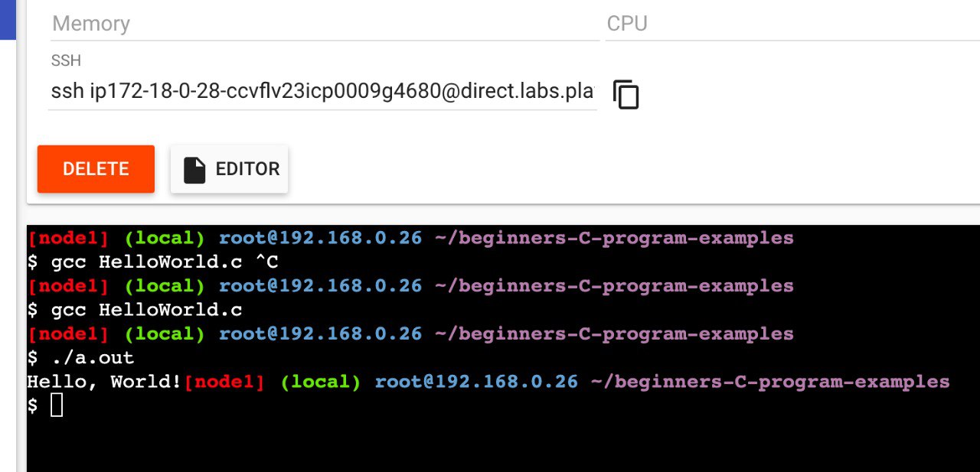Select the Memory field
This screenshot has width=980, height=472.
tap(322, 24)
